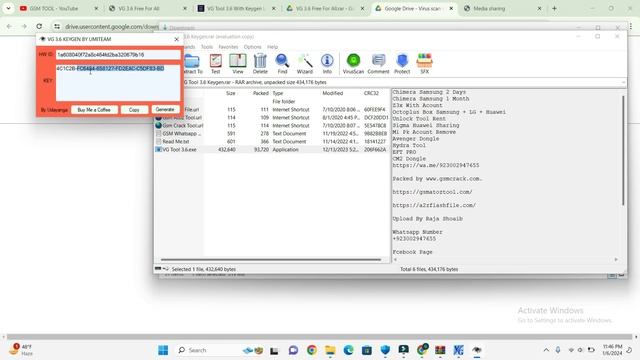This screenshot has width=640, height=360.
Task: Click the Copy button in keygen
Action: pos(134,110)
